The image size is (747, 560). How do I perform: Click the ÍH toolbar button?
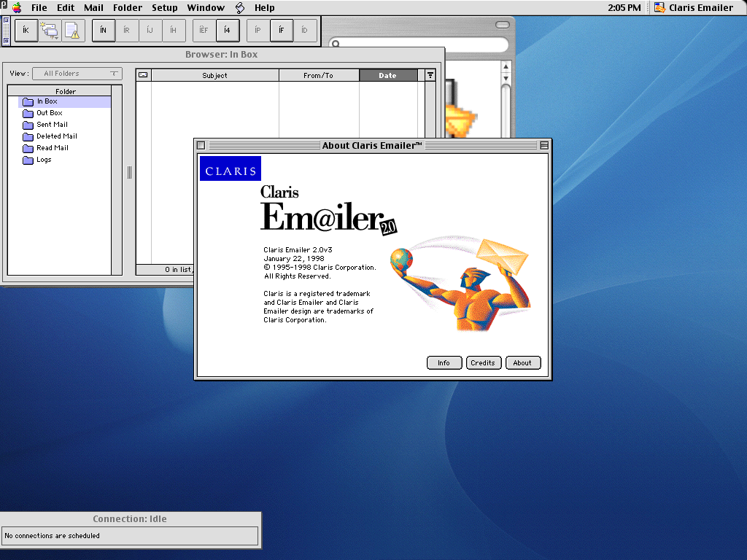click(174, 30)
